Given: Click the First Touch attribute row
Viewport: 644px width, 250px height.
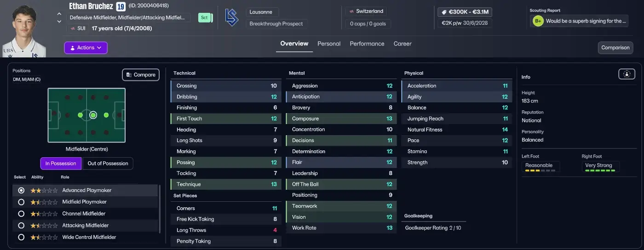Looking at the screenshot, I should [x=226, y=119].
